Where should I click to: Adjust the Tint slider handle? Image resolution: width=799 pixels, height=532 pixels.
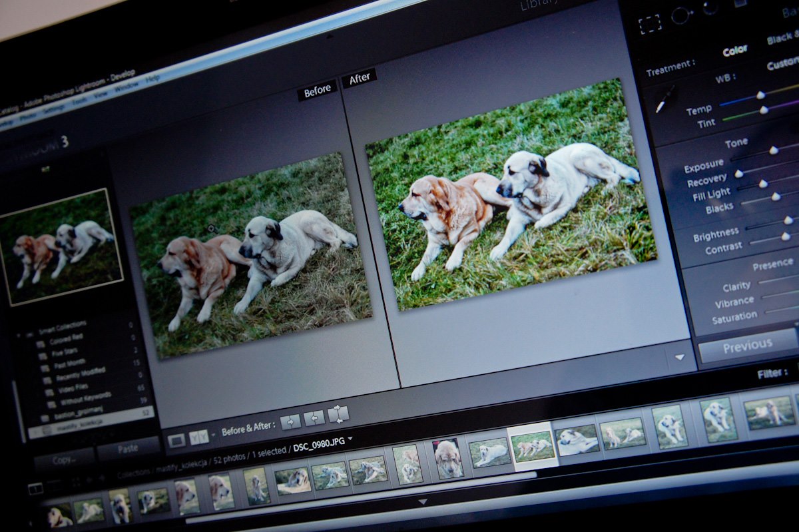[764, 110]
